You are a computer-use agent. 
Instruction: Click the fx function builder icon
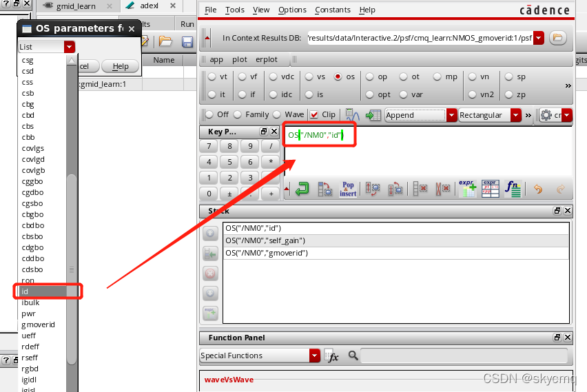(x=331, y=355)
